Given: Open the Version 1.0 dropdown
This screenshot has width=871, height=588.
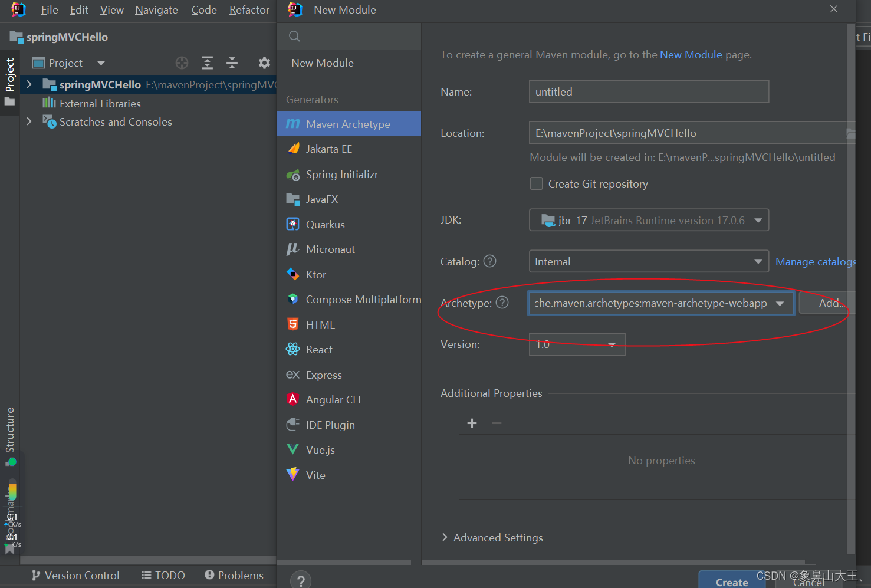Looking at the screenshot, I should [577, 344].
